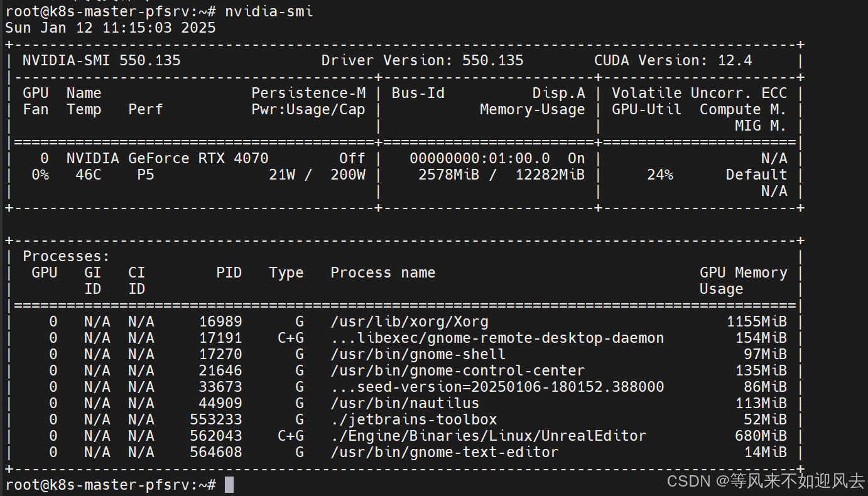Select PID 553233
The image size is (868, 496).
pyautogui.click(x=216, y=419)
